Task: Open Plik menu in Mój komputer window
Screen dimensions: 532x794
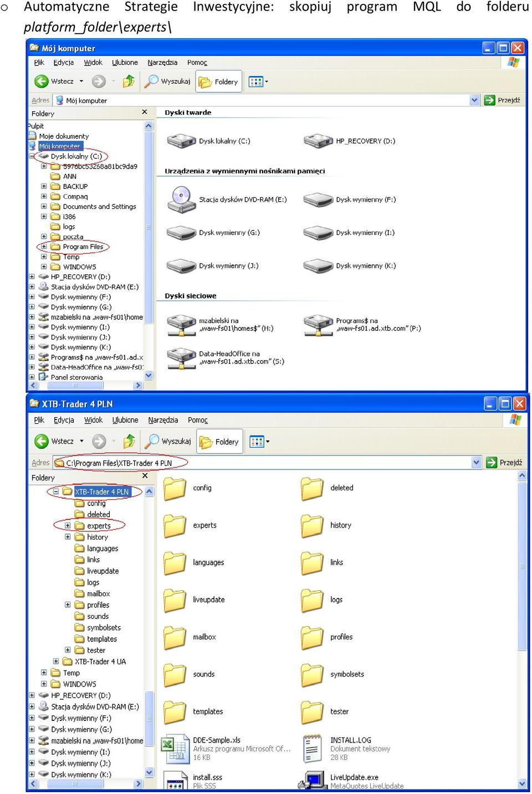Action: [x=39, y=63]
